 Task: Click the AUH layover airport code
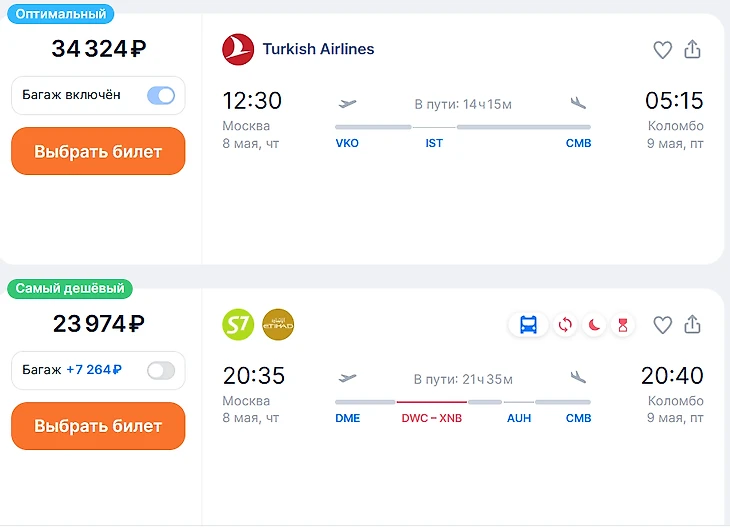519,418
